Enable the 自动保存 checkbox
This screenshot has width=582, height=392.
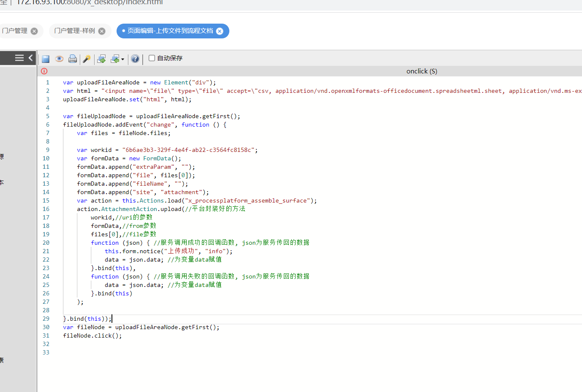click(152, 58)
